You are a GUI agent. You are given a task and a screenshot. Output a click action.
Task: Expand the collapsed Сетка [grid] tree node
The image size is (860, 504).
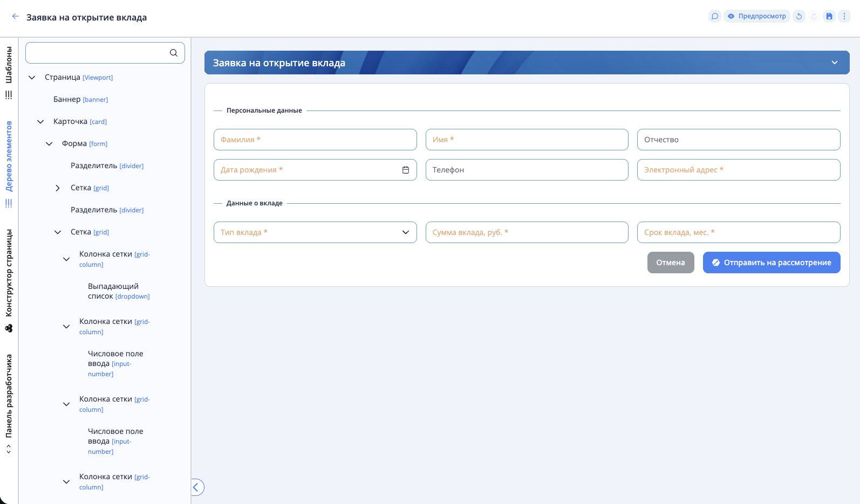58,188
